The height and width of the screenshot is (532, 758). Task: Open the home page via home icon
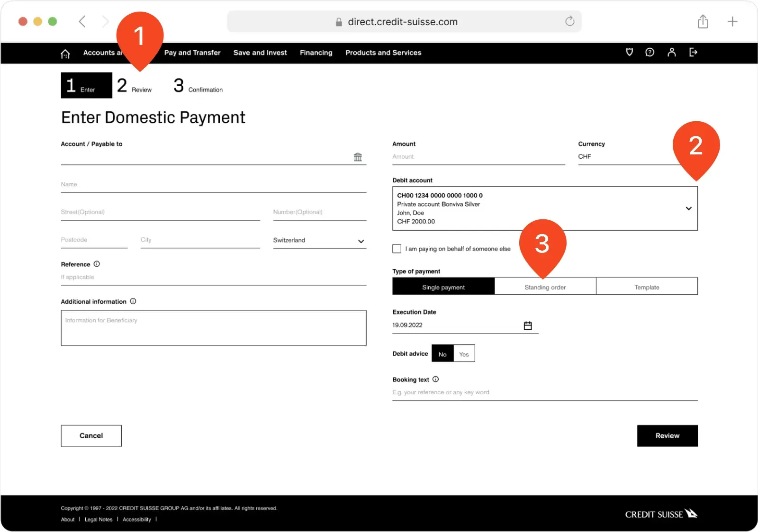[65, 53]
